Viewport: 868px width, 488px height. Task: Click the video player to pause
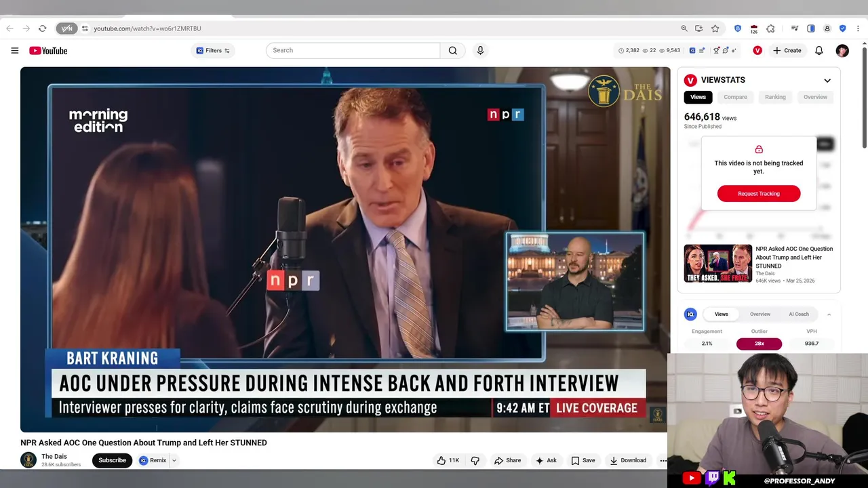(x=345, y=249)
